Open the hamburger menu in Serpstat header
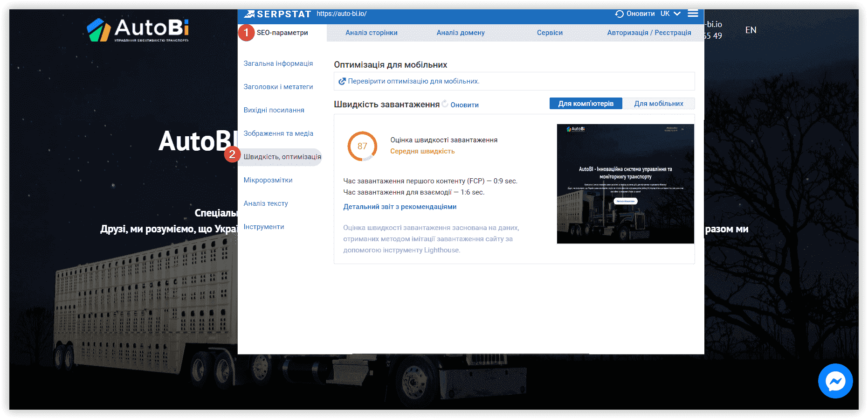868x419 pixels. (693, 14)
